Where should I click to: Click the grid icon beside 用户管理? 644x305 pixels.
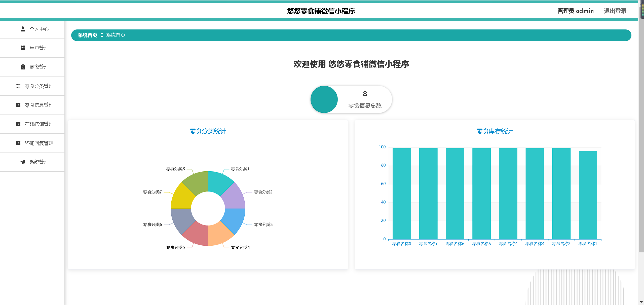(x=23, y=48)
